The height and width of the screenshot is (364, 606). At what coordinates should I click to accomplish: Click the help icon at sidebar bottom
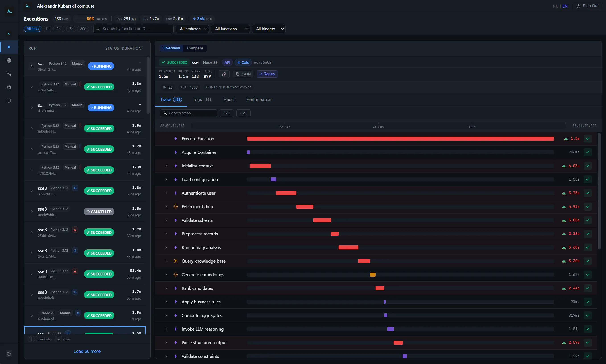(9, 354)
